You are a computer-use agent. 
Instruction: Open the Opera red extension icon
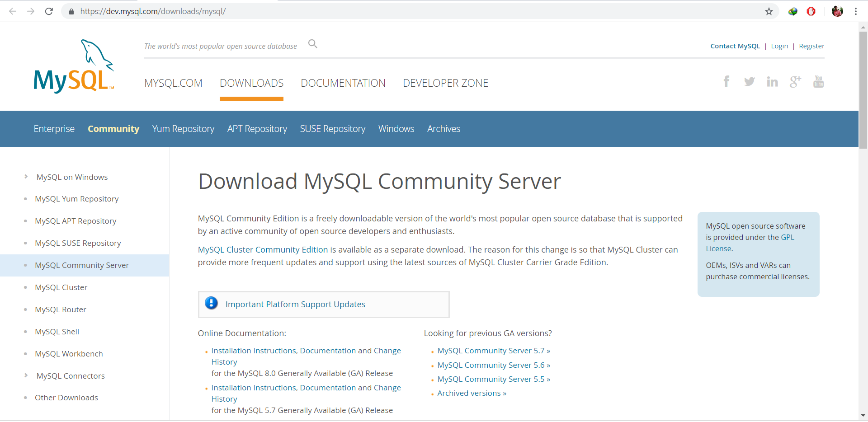(x=811, y=11)
